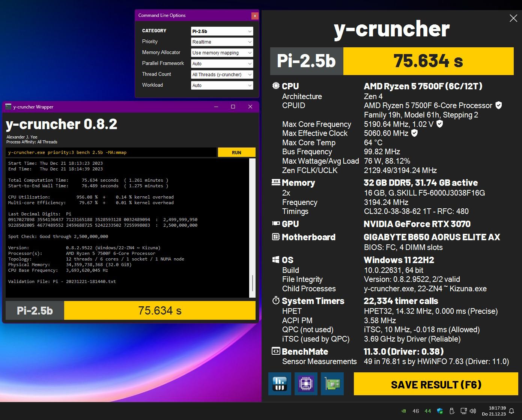Screen dimensions: 522x420
Task: Open Windows Security shield in tray
Action: click(440, 411)
